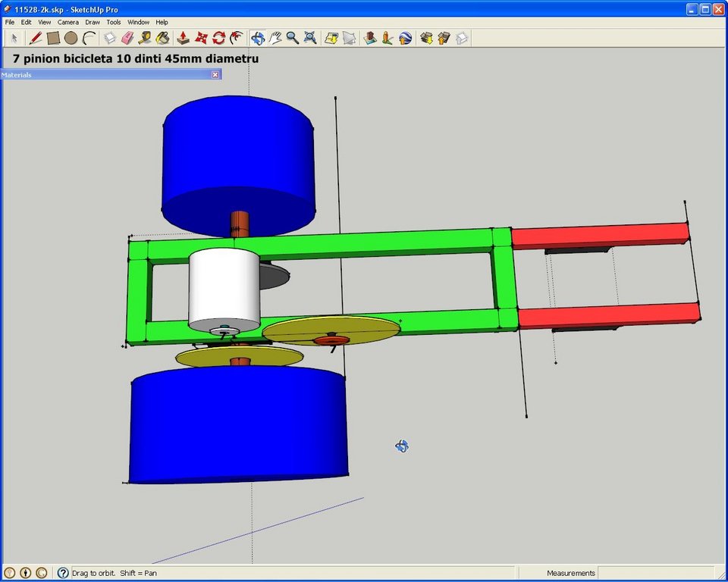Click the Instructor help question icon

click(63, 573)
